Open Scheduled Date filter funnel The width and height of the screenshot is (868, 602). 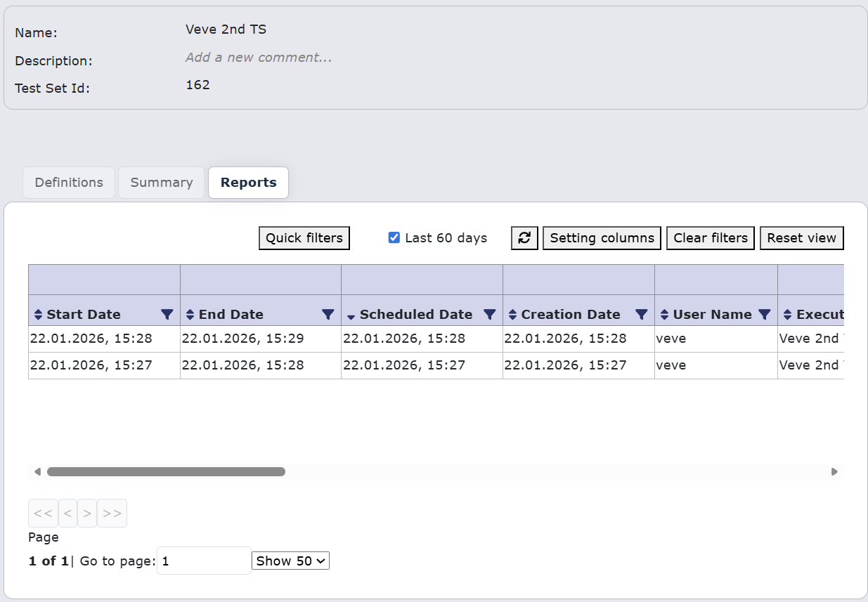click(490, 315)
